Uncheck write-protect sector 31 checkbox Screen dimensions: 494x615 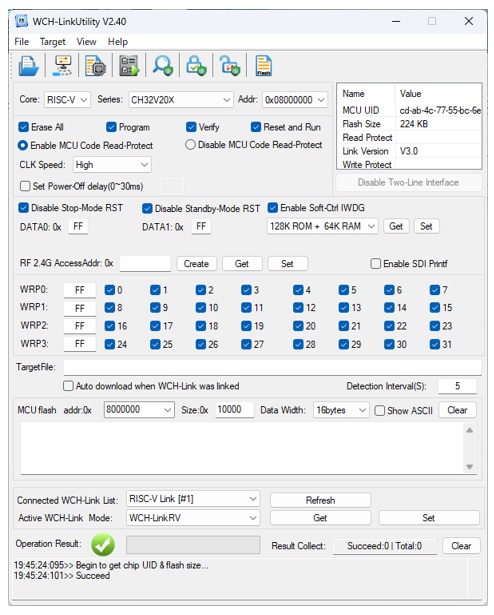[435, 344]
